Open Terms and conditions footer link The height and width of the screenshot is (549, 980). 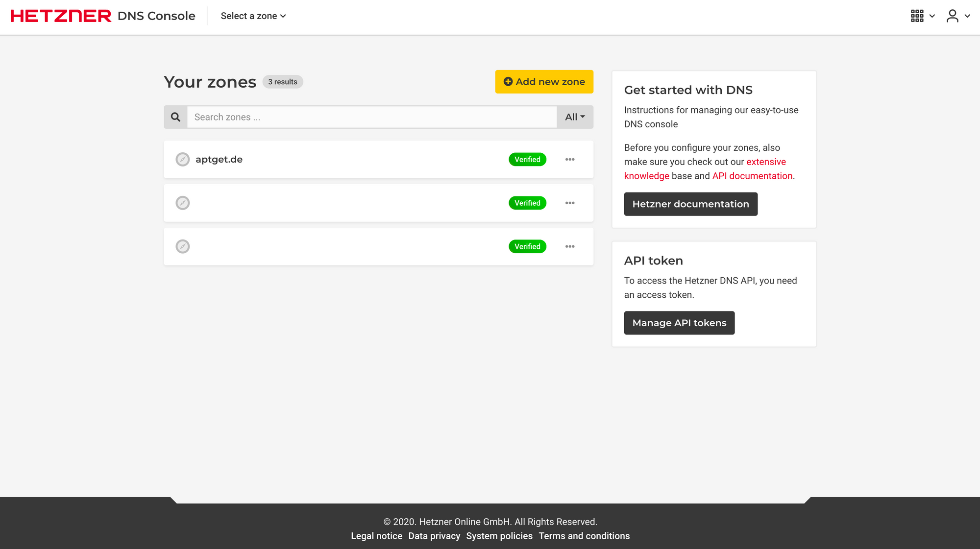click(x=584, y=536)
